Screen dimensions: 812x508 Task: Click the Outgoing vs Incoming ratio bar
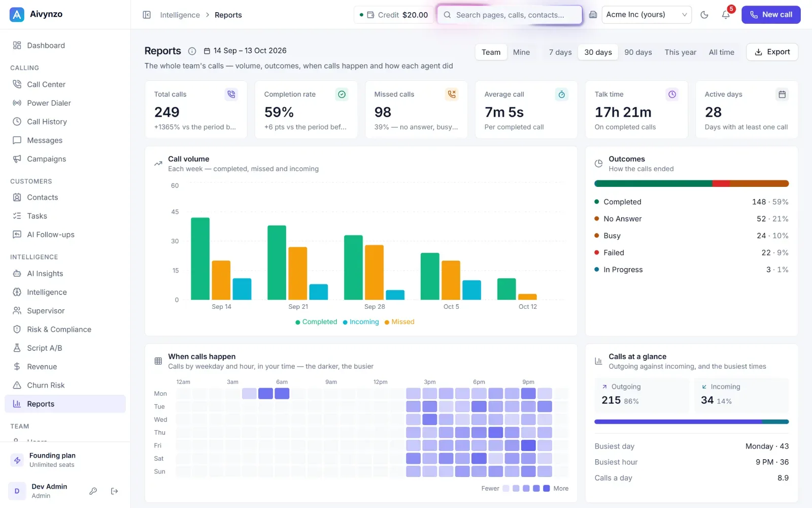pos(691,422)
